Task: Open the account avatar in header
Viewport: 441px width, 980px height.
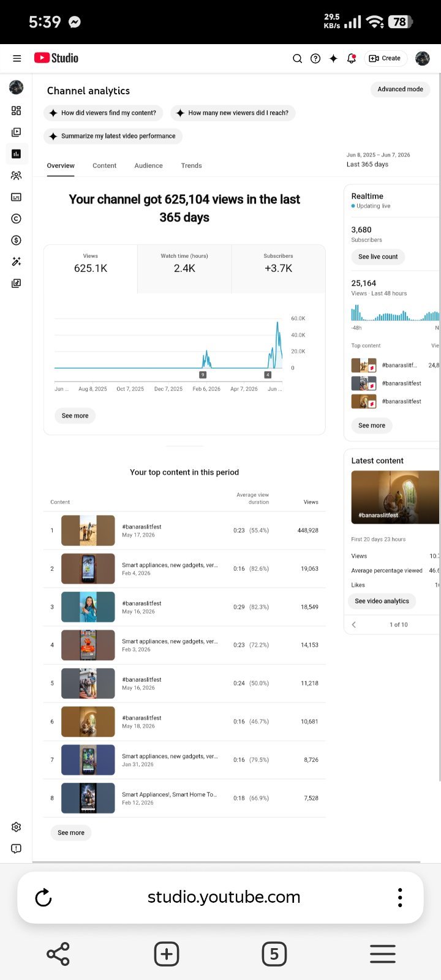Action: point(422,58)
